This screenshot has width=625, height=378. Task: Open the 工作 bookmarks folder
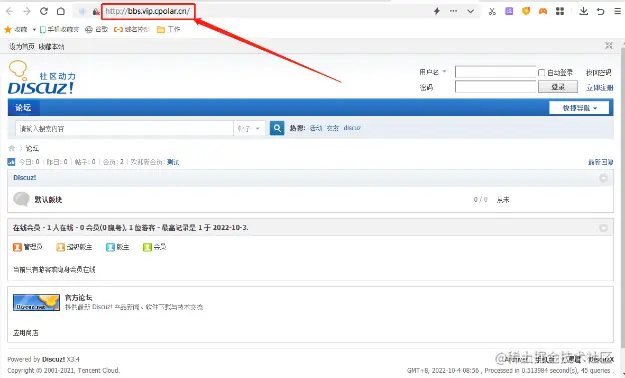[169, 29]
